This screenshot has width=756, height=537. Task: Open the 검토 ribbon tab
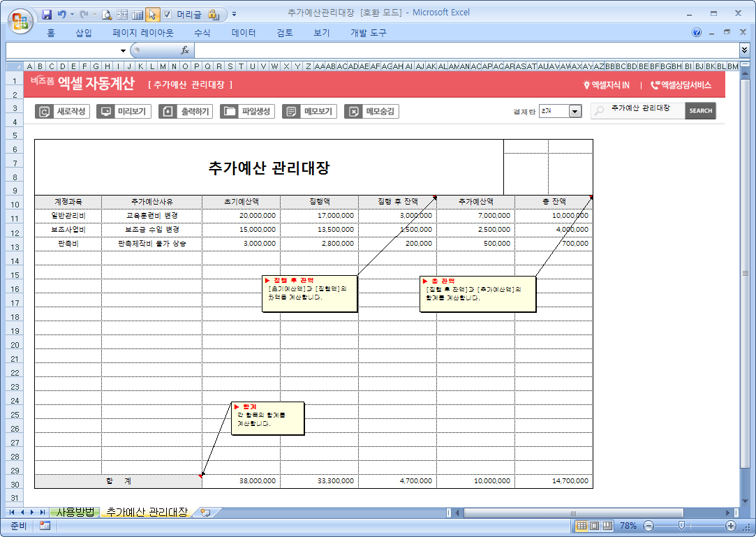[x=285, y=33]
